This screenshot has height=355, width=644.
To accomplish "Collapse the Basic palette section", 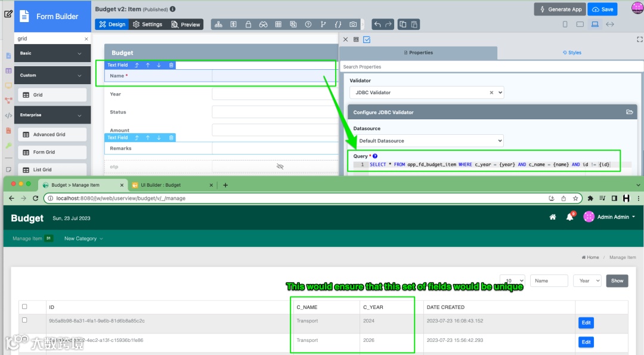I will pyautogui.click(x=52, y=54).
